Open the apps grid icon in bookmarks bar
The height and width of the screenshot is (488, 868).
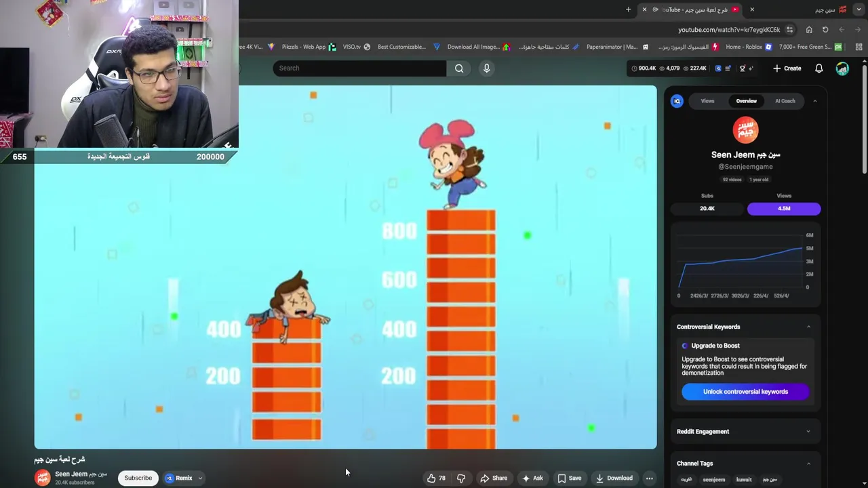coord(859,47)
